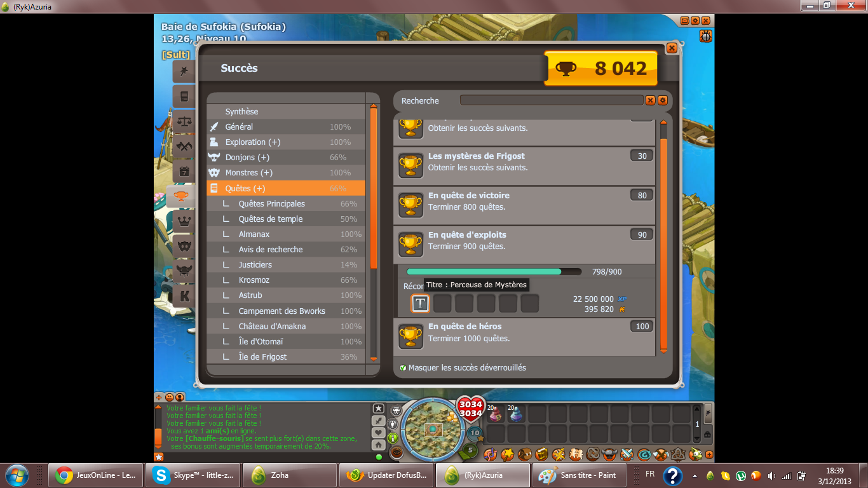Open inventory with the brown bag icon
This screenshot has width=868, height=488.
click(x=524, y=455)
